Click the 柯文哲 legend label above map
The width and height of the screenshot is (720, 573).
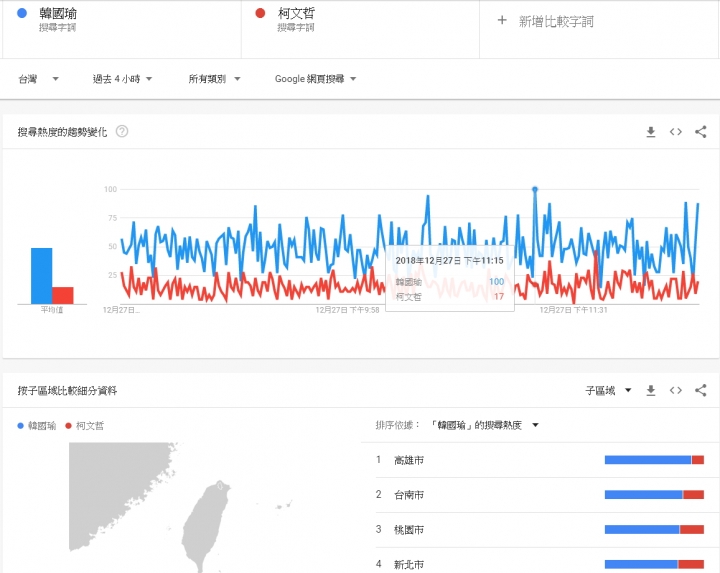tap(90, 426)
